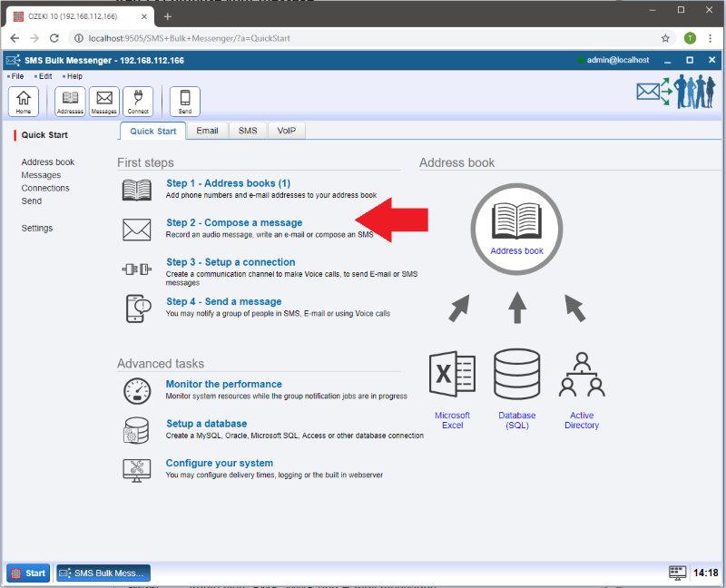Switch to the Email tab
The image size is (726, 588).
pyautogui.click(x=207, y=131)
